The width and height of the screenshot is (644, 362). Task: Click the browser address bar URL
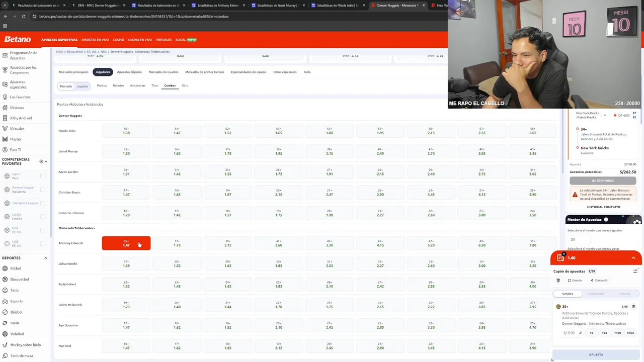(x=134, y=16)
